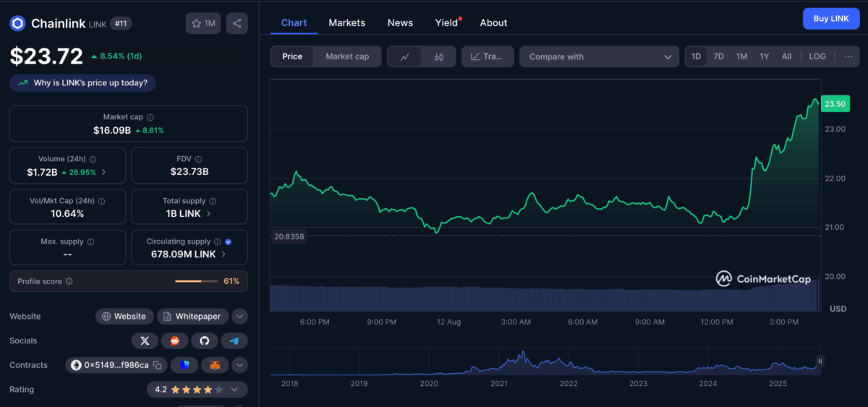The image size is (868, 407).
Task: Click the Buy LINK button
Action: [831, 18]
